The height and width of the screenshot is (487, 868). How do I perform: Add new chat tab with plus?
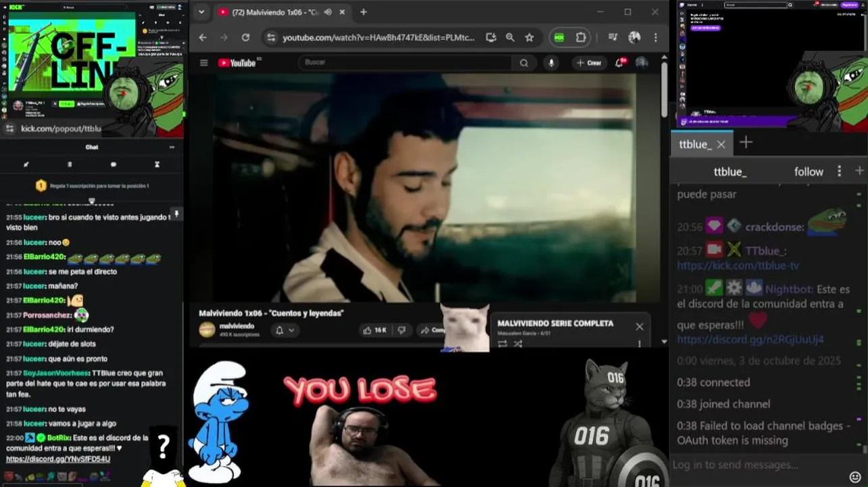746,142
